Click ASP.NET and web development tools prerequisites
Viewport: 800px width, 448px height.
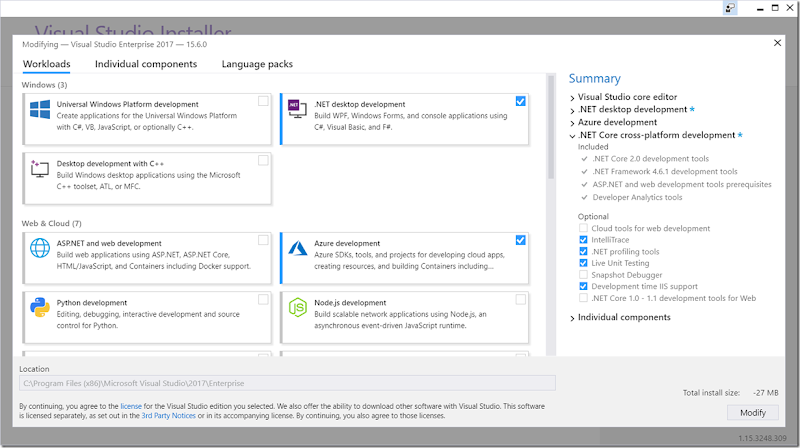coord(682,184)
